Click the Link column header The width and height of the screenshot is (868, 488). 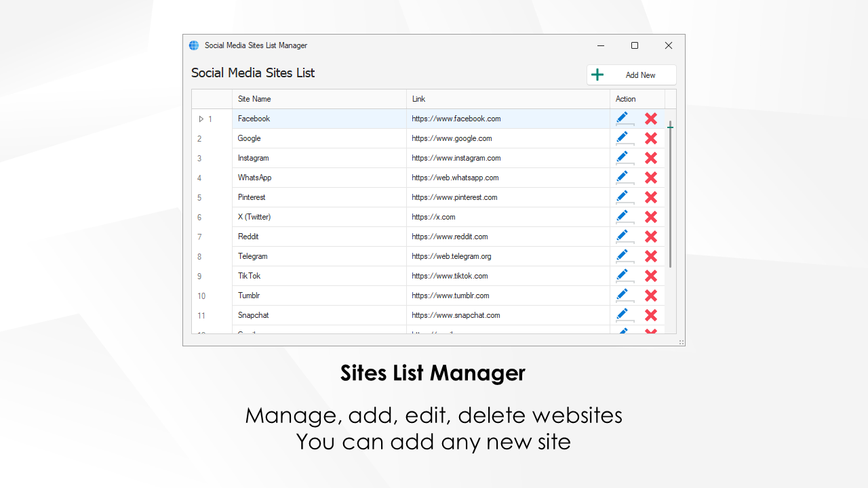tap(509, 99)
